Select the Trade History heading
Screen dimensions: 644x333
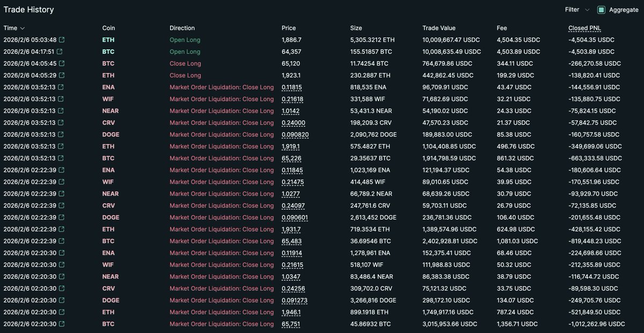(x=28, y=9)
